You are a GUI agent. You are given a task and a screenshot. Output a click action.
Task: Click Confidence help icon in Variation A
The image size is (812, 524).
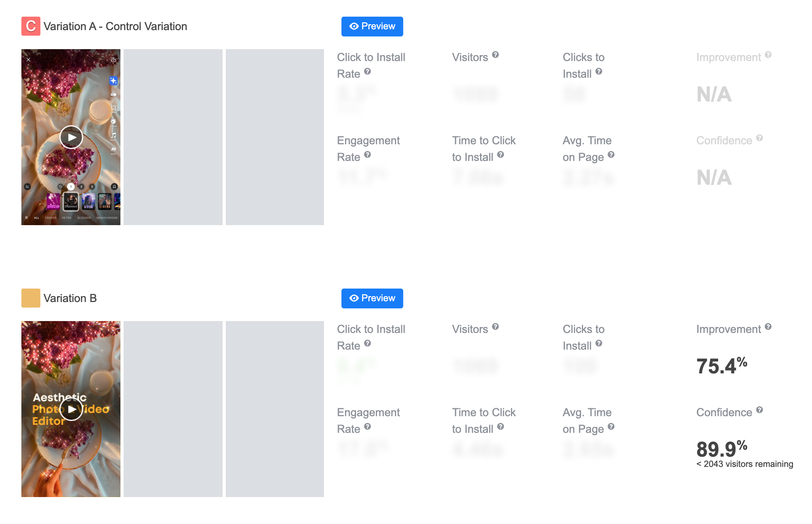pos(759,138)
